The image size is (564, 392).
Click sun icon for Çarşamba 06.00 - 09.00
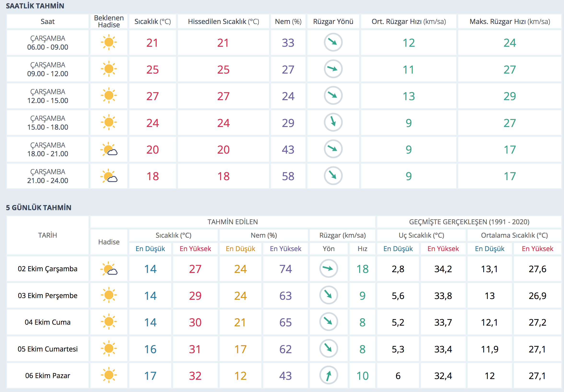109,42
